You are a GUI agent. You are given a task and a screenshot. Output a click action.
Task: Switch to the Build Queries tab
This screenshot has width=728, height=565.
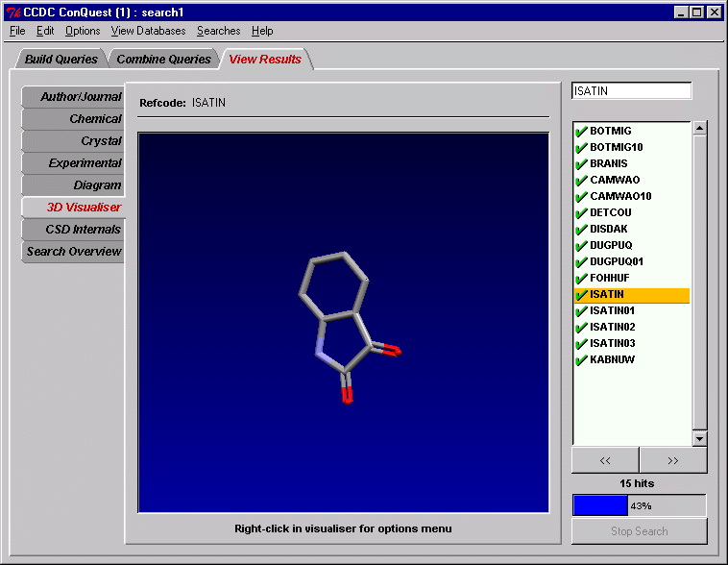[61, 59]
